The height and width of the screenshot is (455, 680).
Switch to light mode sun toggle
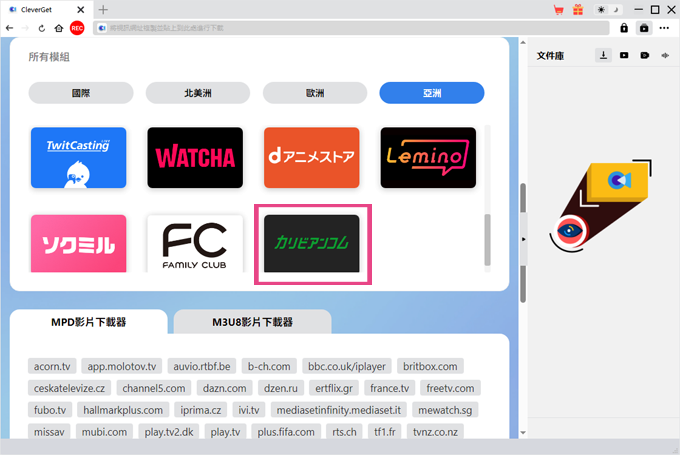click(x=602, y=10)
